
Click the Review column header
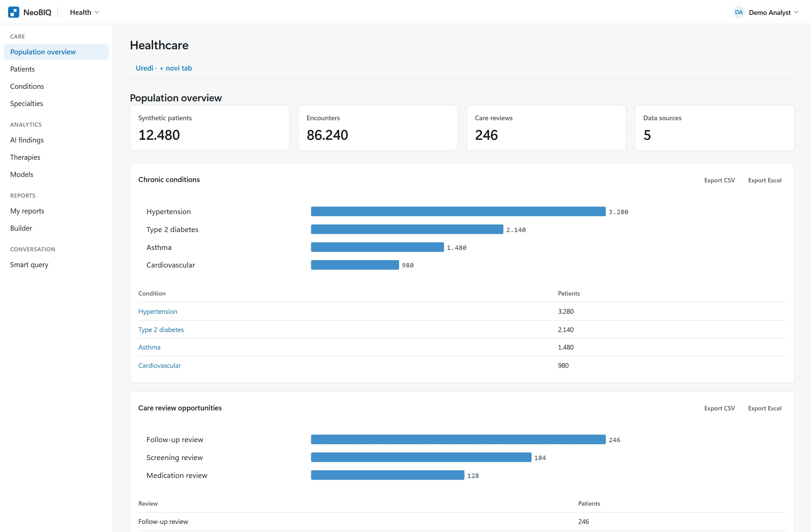[148, 503]
